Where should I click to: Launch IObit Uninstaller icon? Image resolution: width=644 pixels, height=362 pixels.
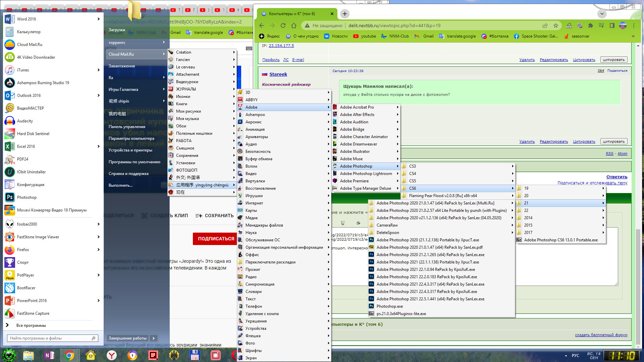click(x=10, y=172)
